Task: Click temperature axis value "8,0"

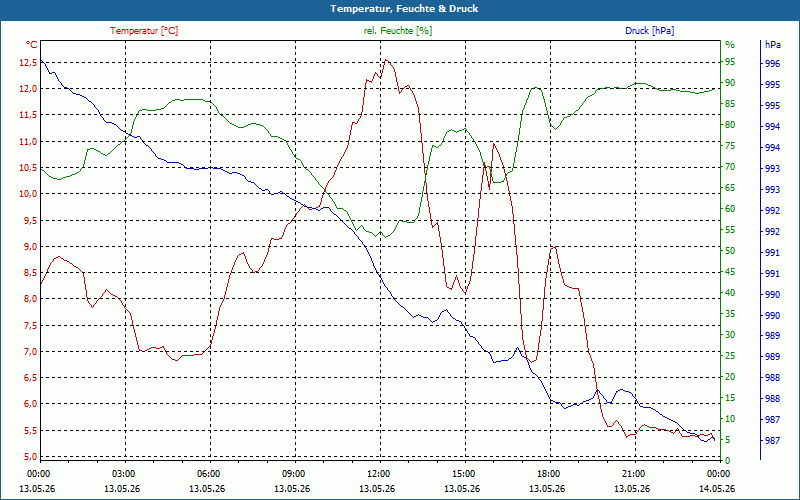Action: (x=31, y=299)
